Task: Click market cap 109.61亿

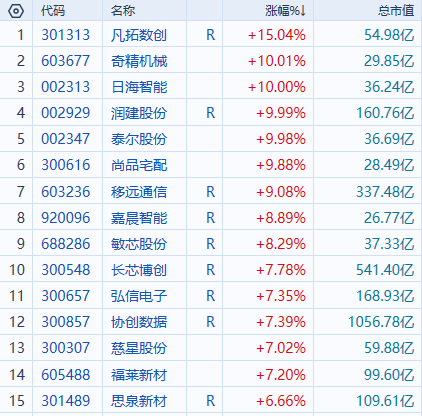Action: (x=385, y=401)
